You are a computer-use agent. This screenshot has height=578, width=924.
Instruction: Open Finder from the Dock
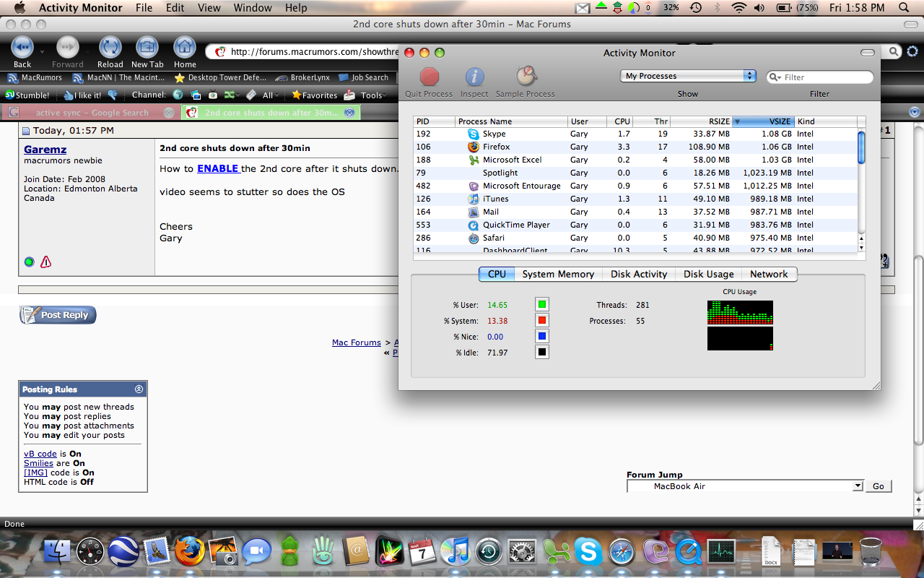coord(58,553)
